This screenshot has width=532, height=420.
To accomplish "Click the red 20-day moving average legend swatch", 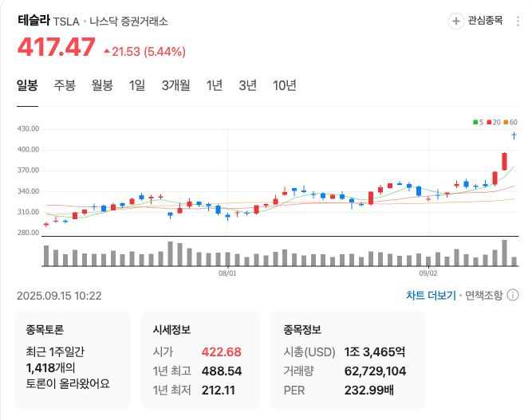I will tap(489, 122).
